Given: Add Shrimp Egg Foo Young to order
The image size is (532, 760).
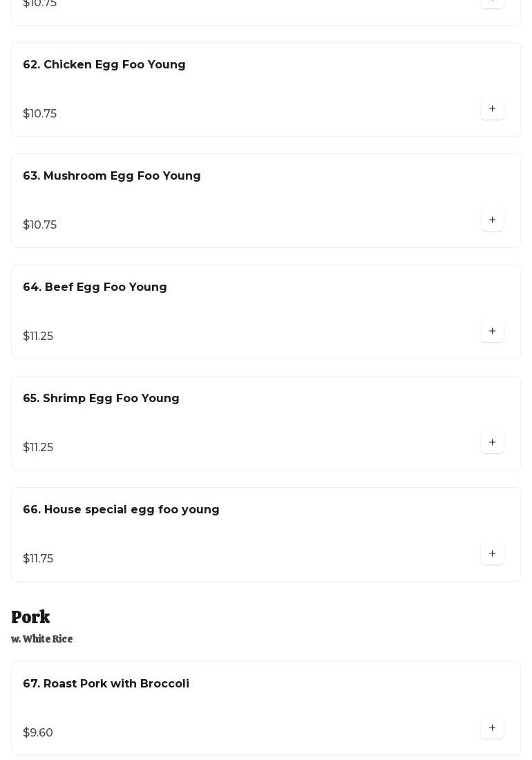Looking at the screenshot, I should pos(492,442).
